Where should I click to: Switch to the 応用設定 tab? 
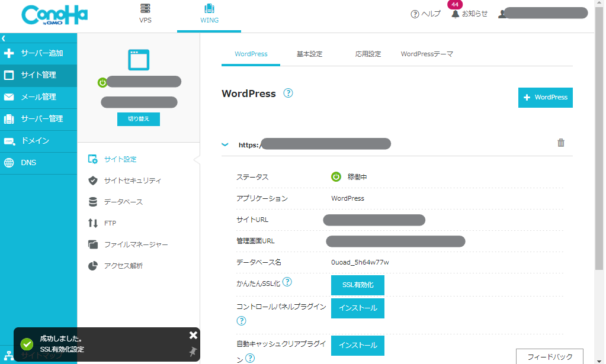(368, 54)
